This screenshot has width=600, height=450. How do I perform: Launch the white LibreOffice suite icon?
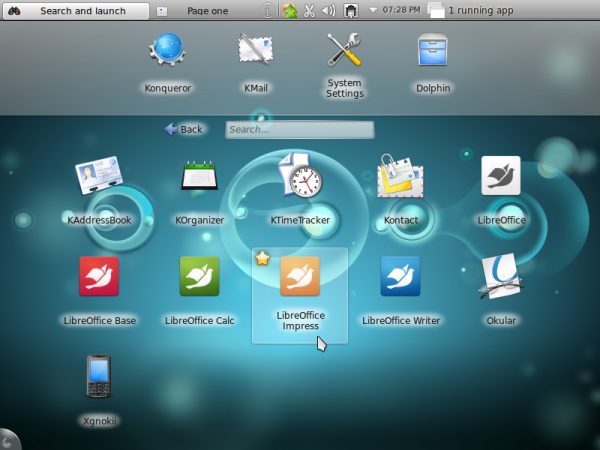pos(501,176)
